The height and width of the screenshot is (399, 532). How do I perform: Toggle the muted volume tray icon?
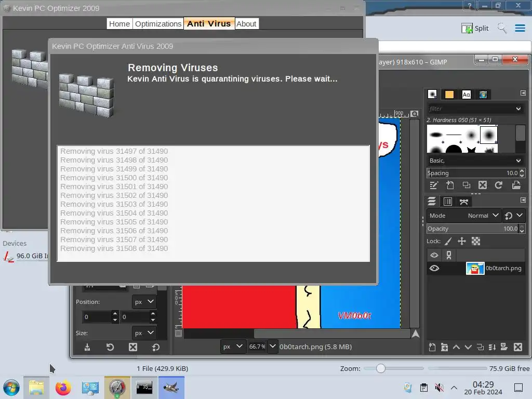[x=439, y=388]
